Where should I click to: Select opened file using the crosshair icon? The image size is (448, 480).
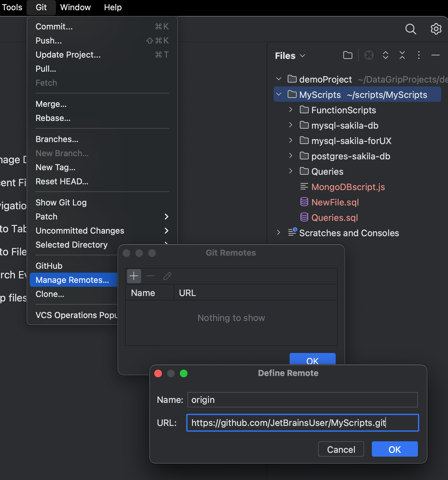pos(369,55)
